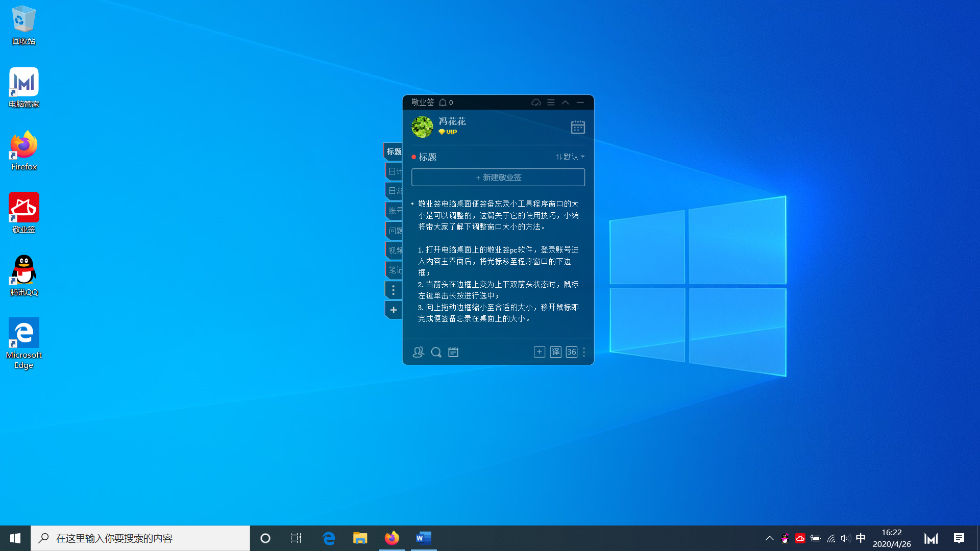Click the 冯花花 username text

pyautogui.click(x=452, y=121)
